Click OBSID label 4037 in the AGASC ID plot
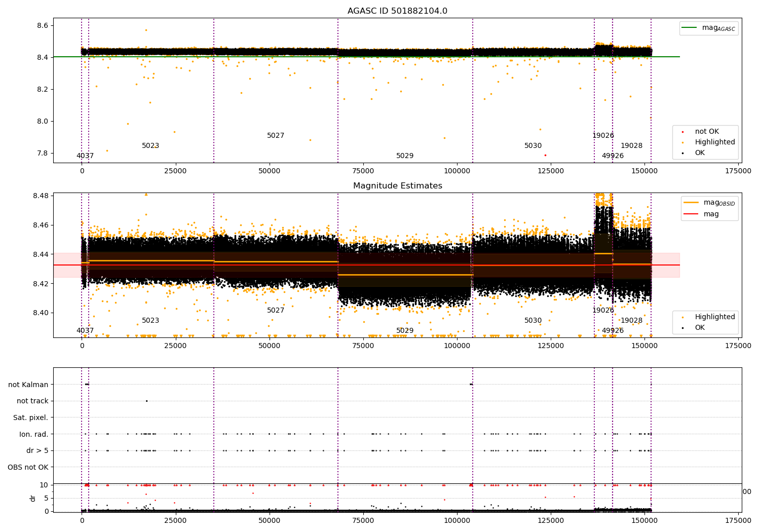 click(x=85, y=156)
